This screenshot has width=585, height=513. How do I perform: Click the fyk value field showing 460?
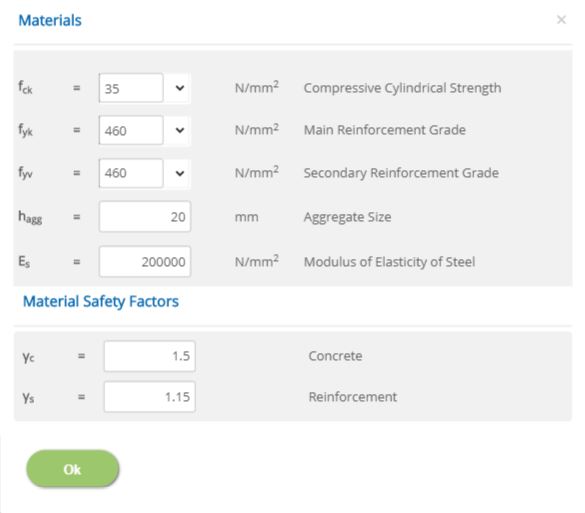131,130
